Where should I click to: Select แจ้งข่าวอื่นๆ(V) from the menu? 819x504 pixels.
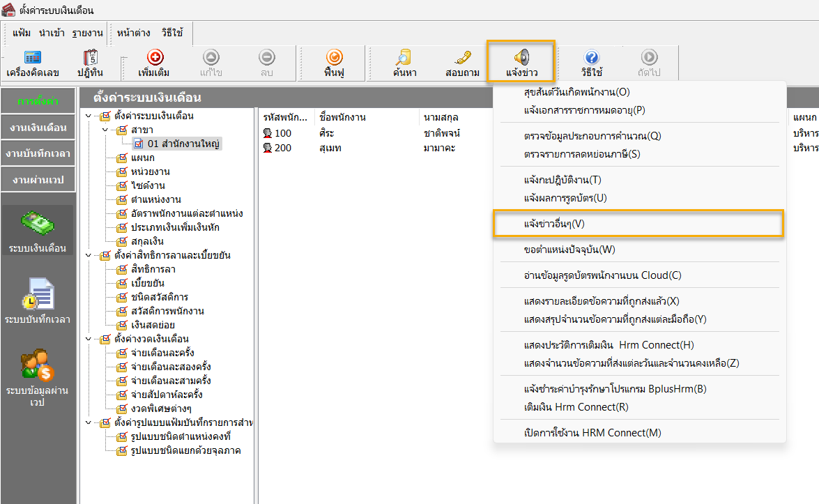(554, 223)
